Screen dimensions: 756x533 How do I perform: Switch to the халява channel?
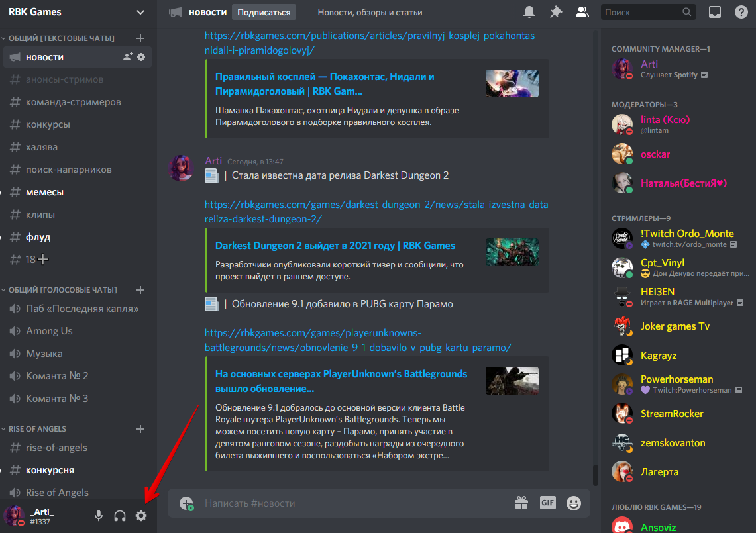pos(77,147)
